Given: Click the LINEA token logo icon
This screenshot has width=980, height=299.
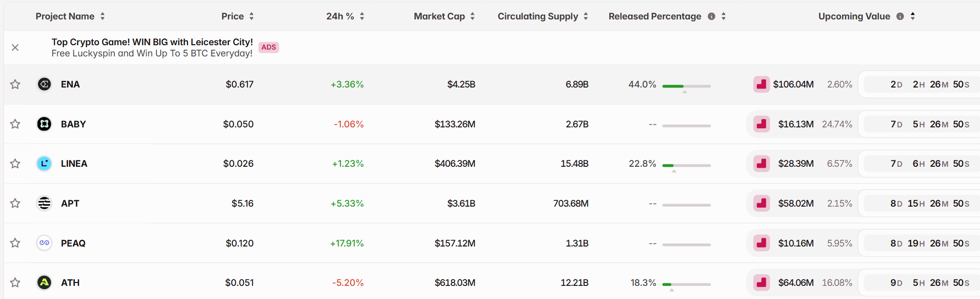Looking at the screenshot, I should 44,163.
